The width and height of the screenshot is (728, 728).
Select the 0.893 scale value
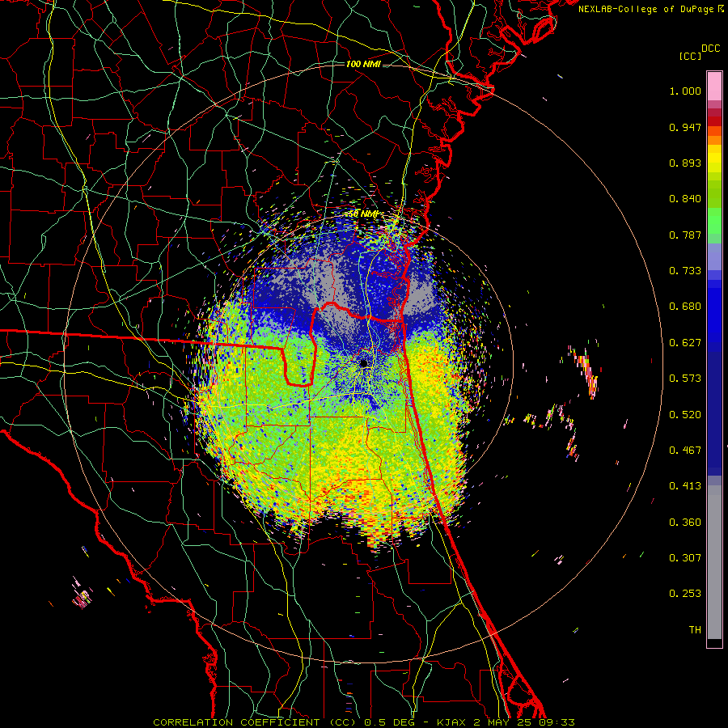coord(685,163)
